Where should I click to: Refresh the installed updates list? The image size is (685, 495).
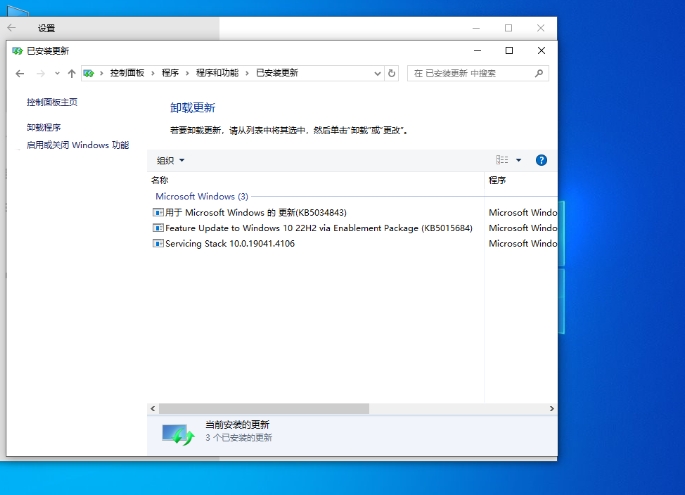391,73
